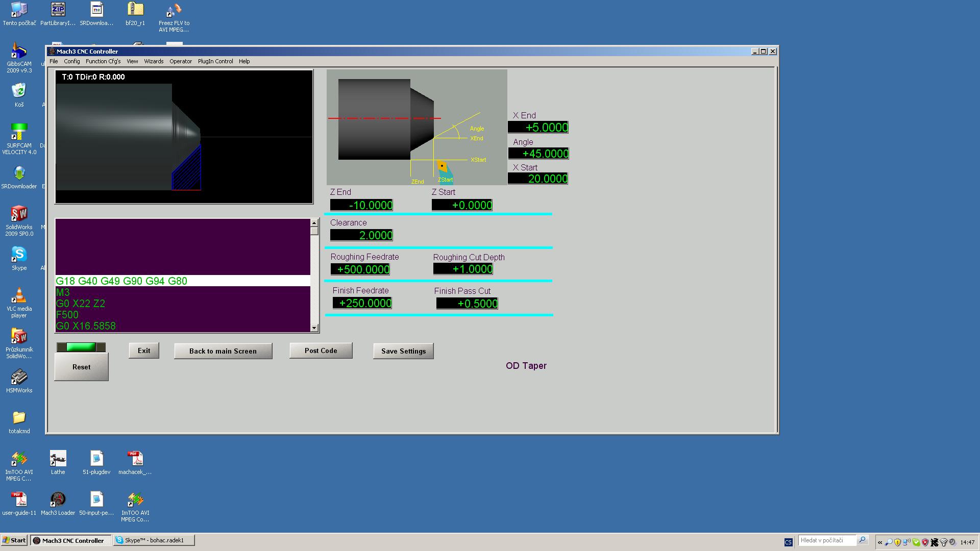Open the Wizards menu
The width and height of the screenshot is (980, 551).
(x=154, y=61)
